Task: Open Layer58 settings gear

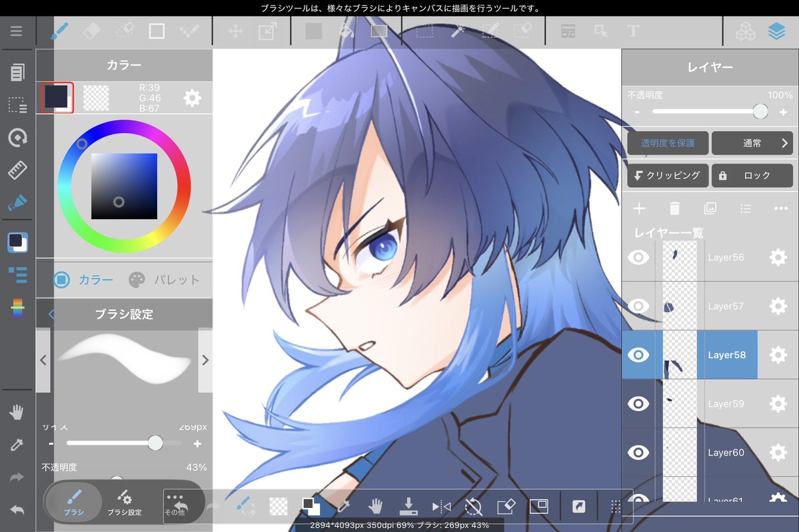Action: 778,355
